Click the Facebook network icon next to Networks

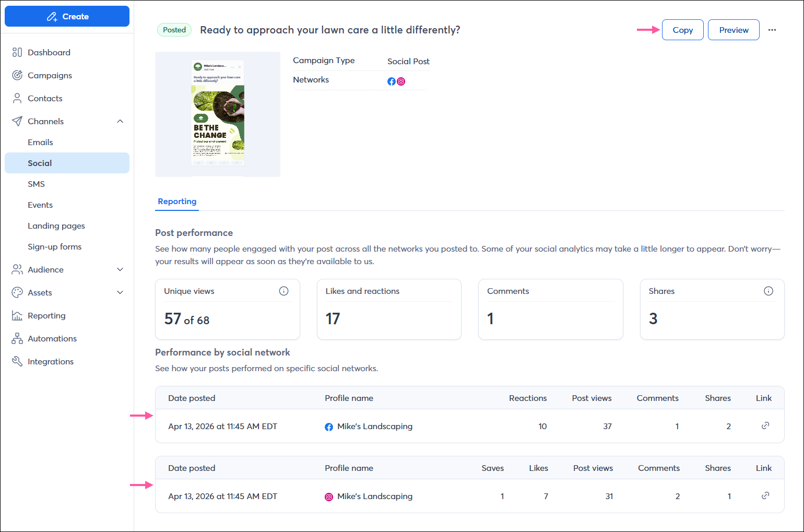point(392,81)
